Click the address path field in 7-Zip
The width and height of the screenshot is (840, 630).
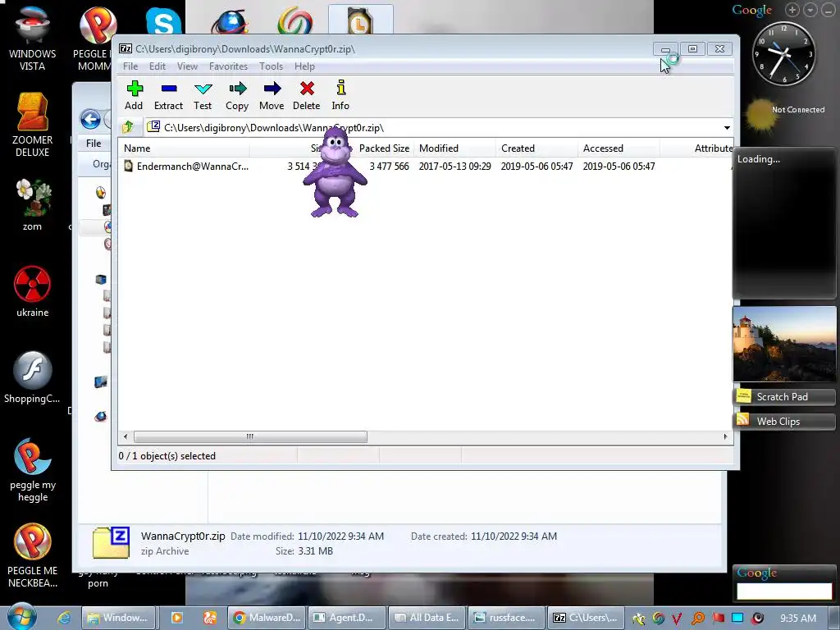[x=434, y=128]
